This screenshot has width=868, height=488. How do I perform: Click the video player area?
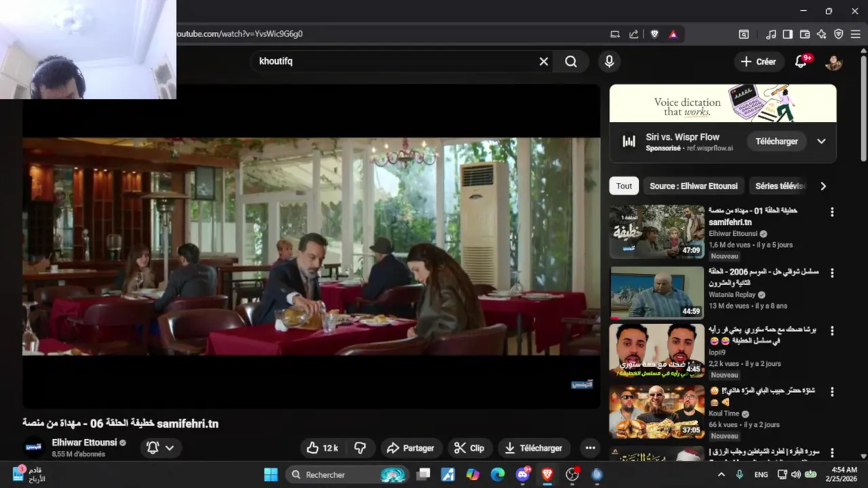point(311,246)
